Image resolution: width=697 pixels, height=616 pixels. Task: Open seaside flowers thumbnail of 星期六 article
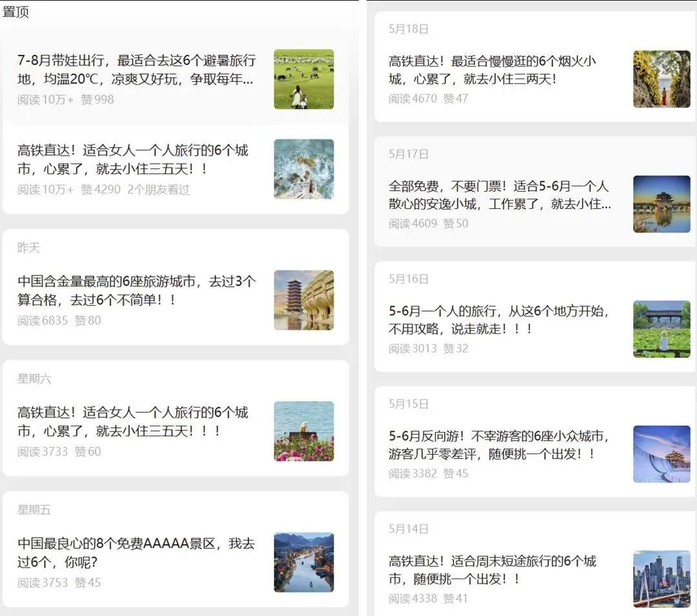tap(303, 432)
